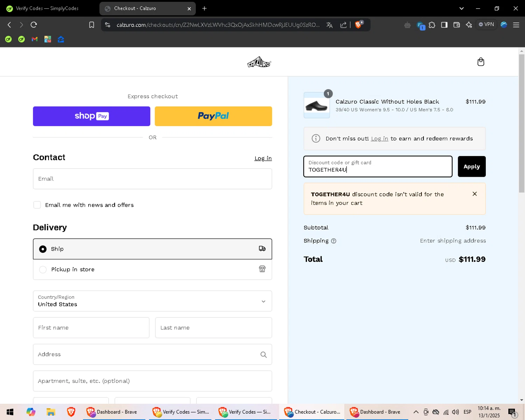Open site information icon in address bar
This screenshot has width=525, height=420.
[x=108, y=25]
